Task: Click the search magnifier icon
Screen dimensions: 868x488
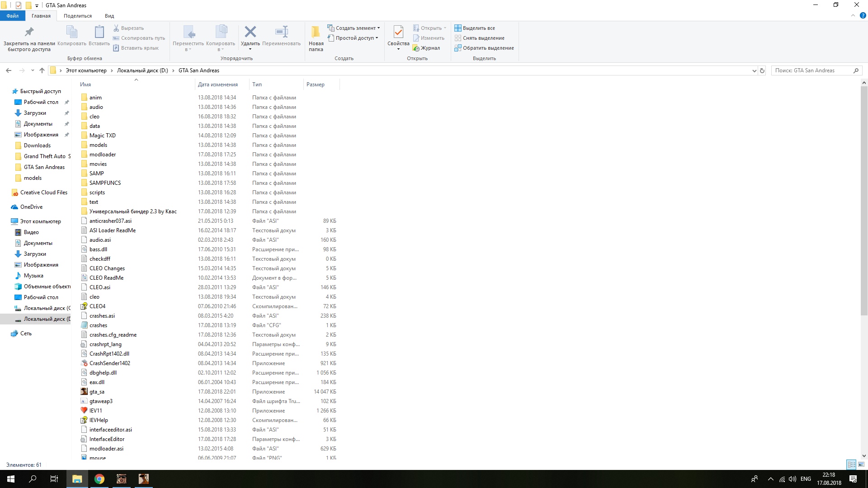Action: [x=856, y=70]
